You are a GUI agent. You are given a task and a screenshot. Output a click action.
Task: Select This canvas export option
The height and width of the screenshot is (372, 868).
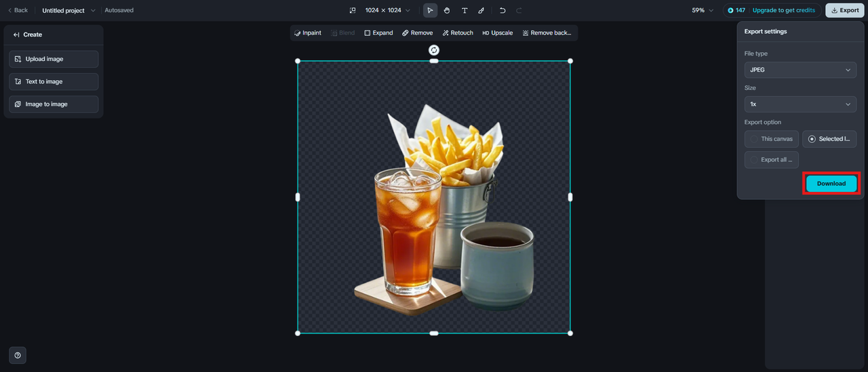[x=772, y=139]
